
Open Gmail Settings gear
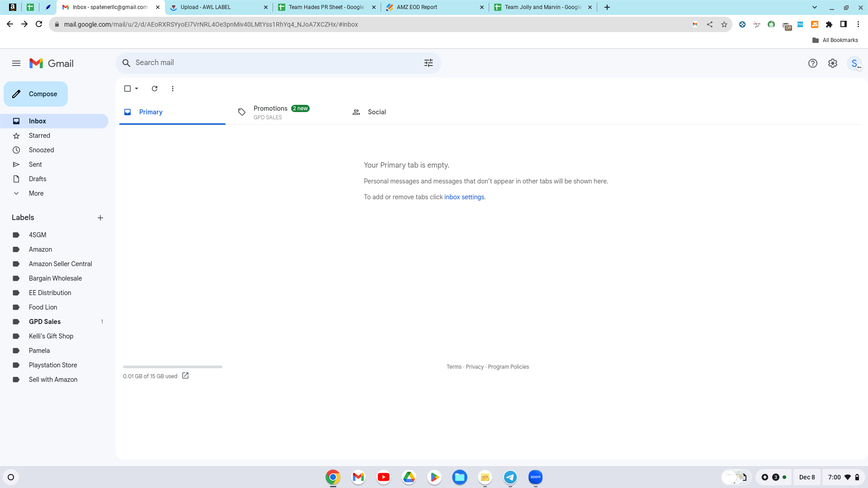(x=833, y=63)
